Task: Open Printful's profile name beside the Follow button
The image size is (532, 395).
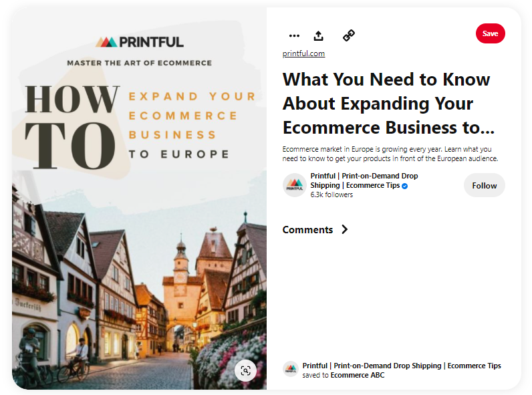Action: (x=364, y=180)
